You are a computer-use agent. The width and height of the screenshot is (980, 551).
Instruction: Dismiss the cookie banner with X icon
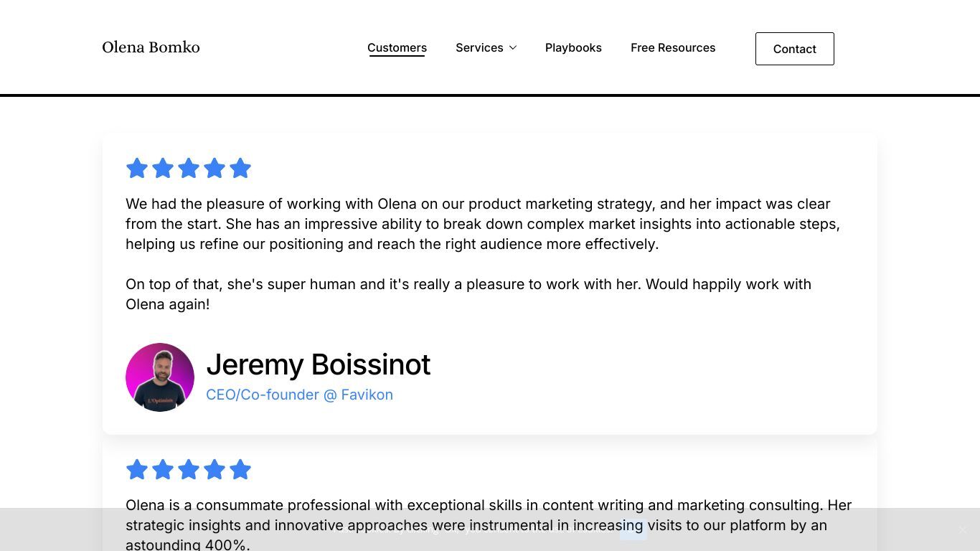963,529
